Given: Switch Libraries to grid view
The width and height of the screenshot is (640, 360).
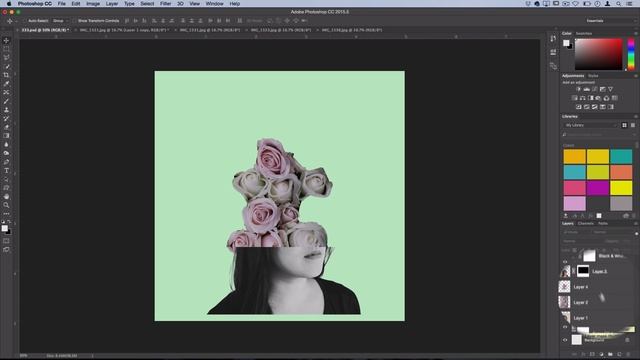Looking at the screenshot, I should click(624, 125).
